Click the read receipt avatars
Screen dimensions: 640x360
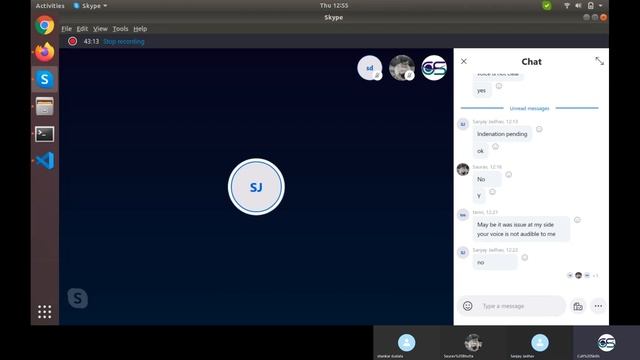coord(582,276)
